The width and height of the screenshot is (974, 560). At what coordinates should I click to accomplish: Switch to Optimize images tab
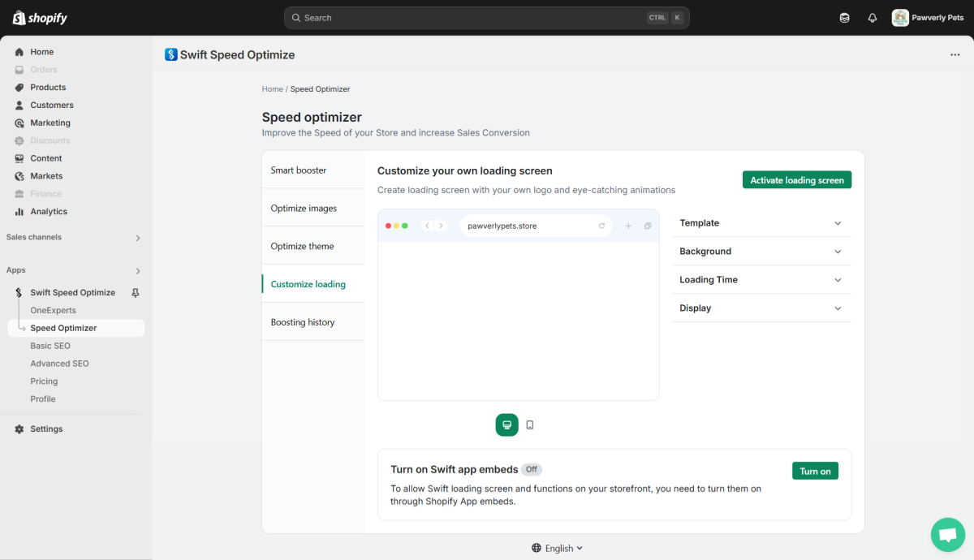[x=313, y=209]
